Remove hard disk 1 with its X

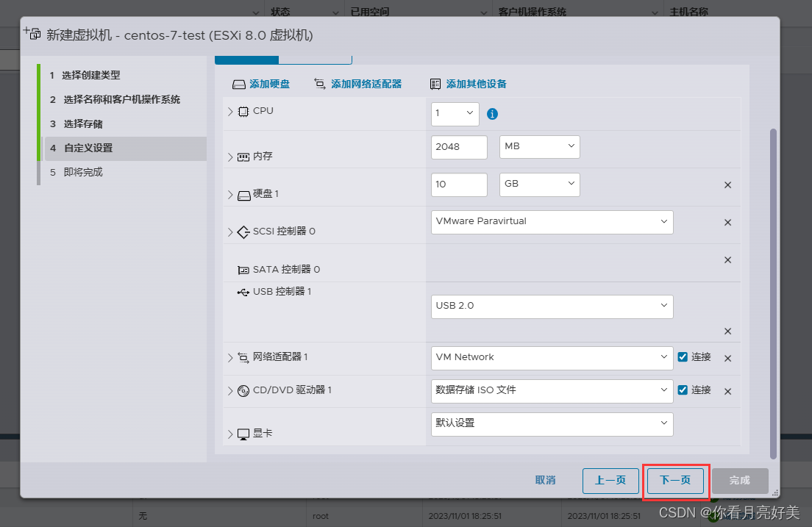[x=727, y=184]
